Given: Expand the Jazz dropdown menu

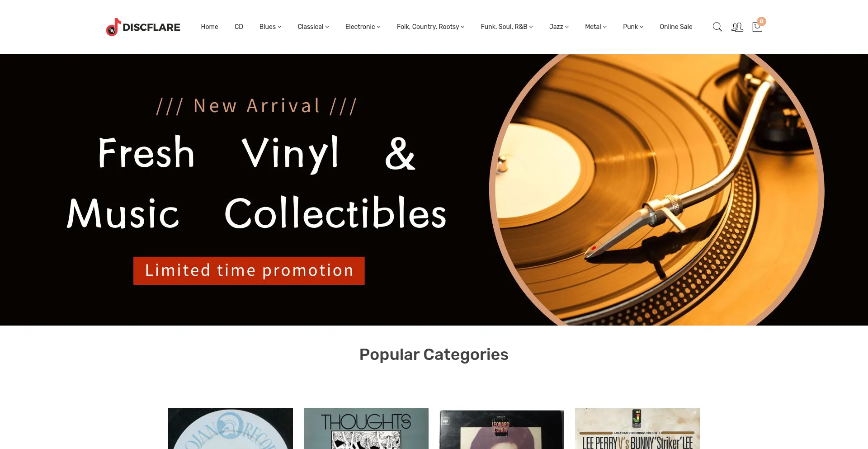Looking at the screenshot, I should pyautogui.click(x=559, y=27).
